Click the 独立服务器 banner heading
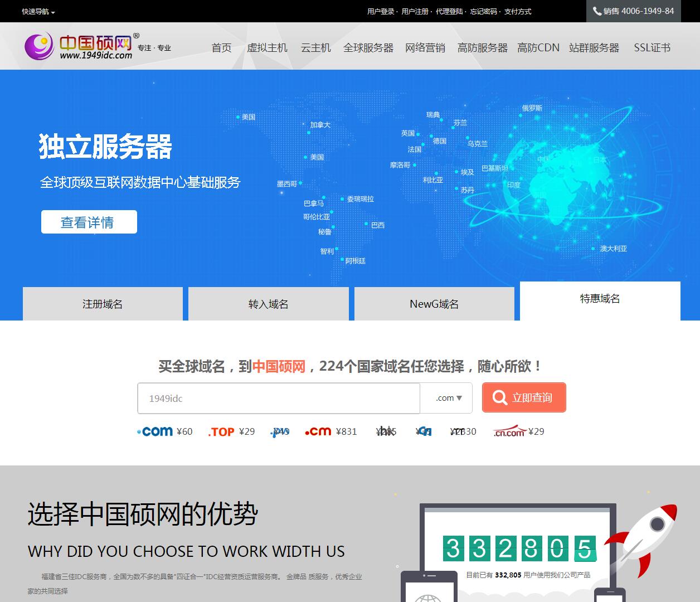 click(105, 147)
